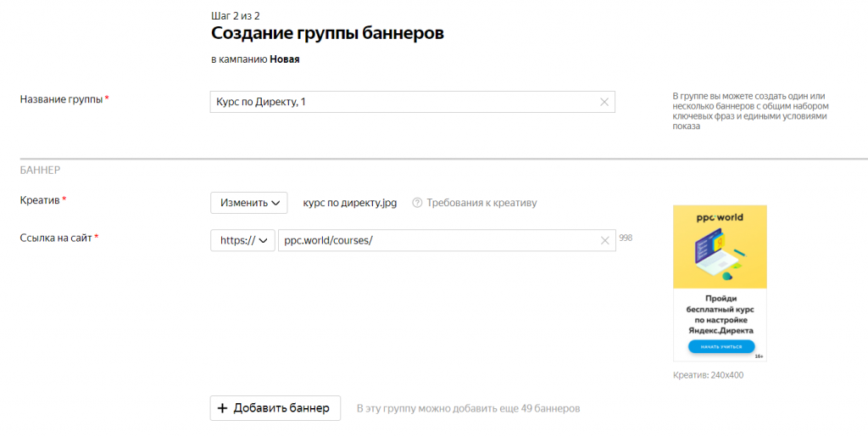This screenshot has height=437, width=868.
Task: Open Требования к креативу link
Action: pos(481,203)
